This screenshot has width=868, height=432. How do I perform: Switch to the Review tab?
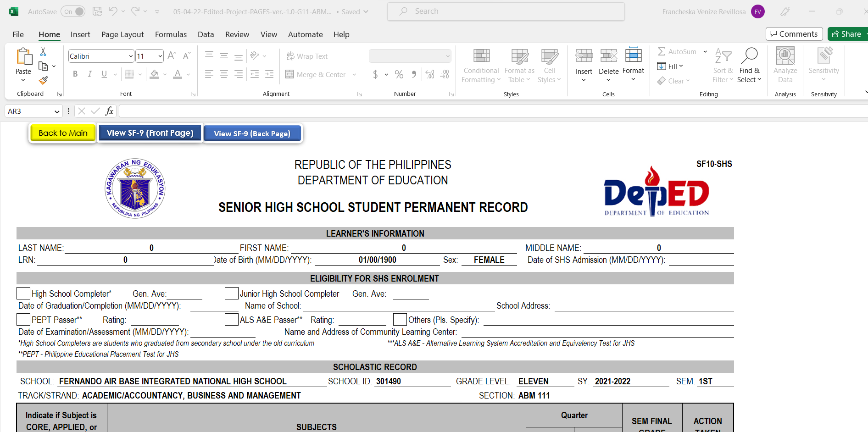(237, 34)
